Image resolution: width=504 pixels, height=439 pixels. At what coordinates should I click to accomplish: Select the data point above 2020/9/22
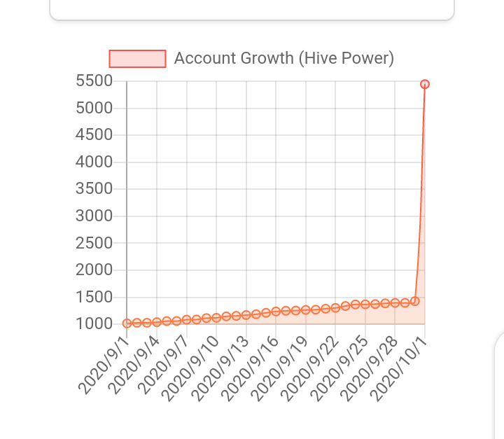click(335, 308)
